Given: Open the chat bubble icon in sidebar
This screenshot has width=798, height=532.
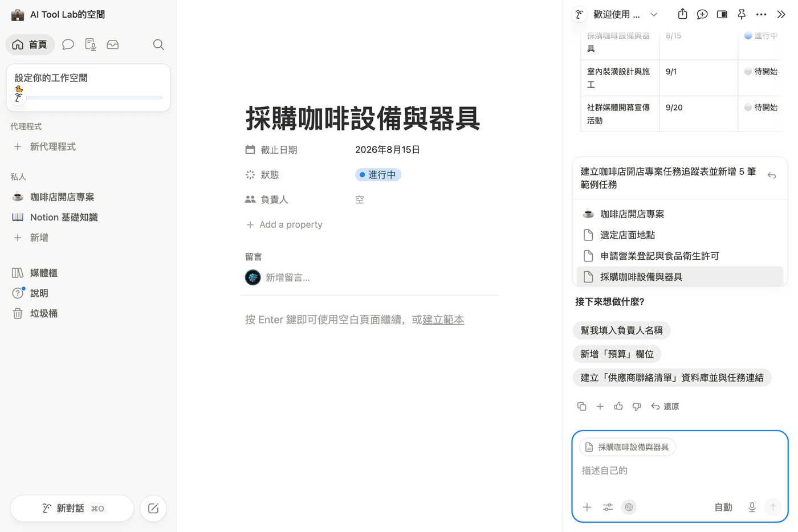Looking at the screenshot, I should (x=68, y=44).
